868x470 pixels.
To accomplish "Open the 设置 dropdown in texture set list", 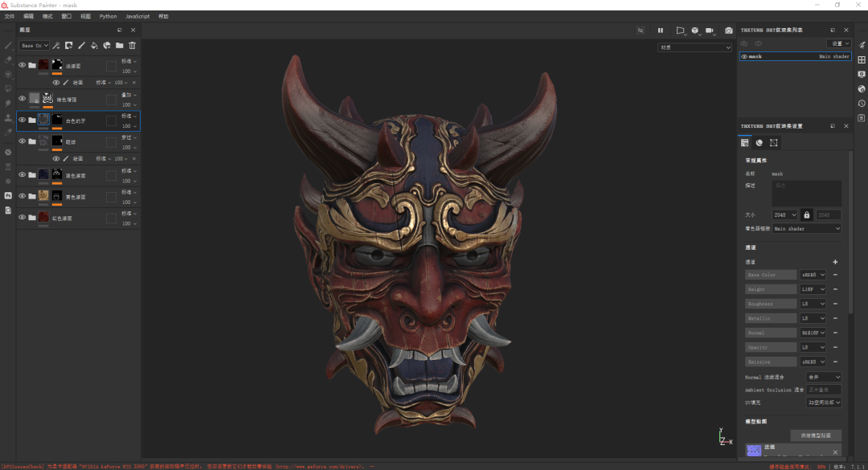I will pos(838,43).
